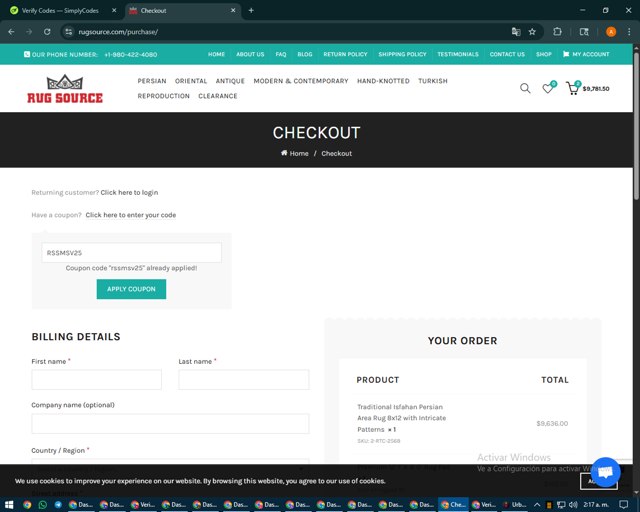Open MODERN & CONTEMPORARY category
This screenshot has width=640, height=512.
301,81
